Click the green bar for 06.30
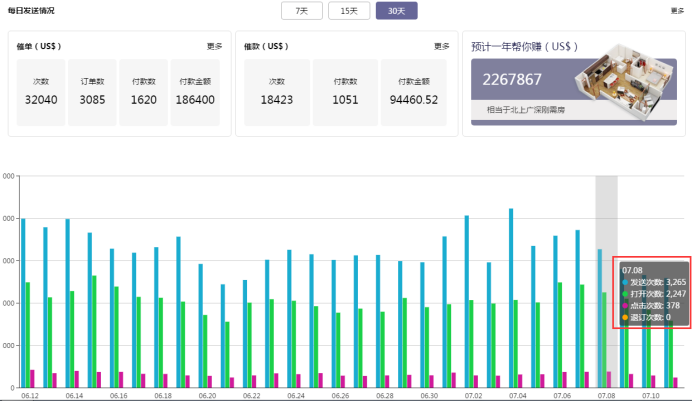Screen dimensions: 692x401 point(427,348)
